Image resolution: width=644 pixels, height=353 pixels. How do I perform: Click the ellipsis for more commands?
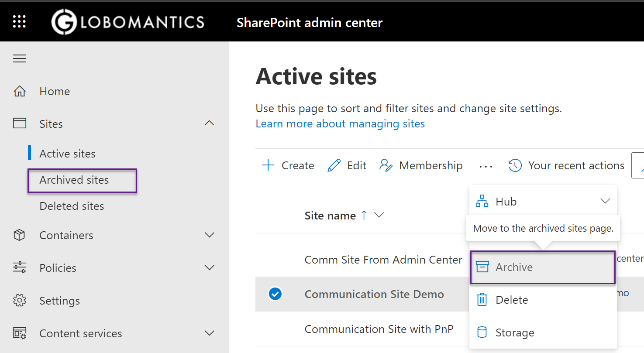pyautogui.click(x=486, y=165)
